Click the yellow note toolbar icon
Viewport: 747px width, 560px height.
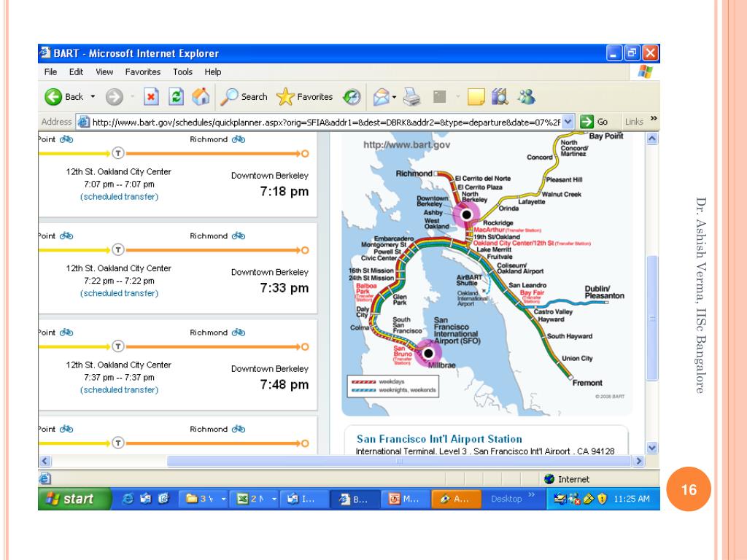(476, 97)
